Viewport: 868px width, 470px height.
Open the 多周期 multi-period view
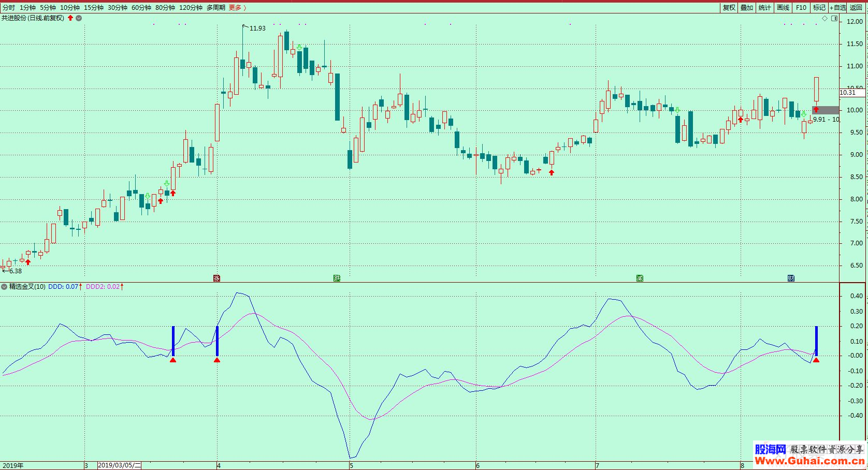tap(216, 8)
